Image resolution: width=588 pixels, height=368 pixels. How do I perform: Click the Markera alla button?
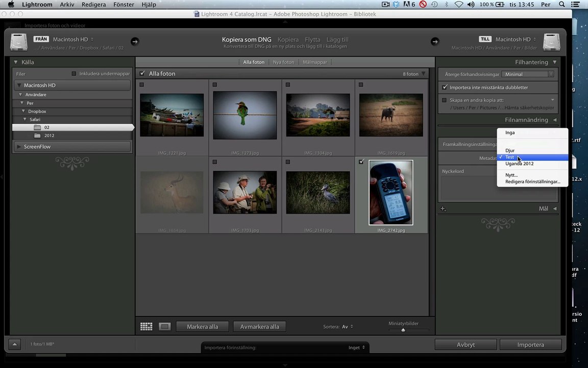(x=203, y=327)
